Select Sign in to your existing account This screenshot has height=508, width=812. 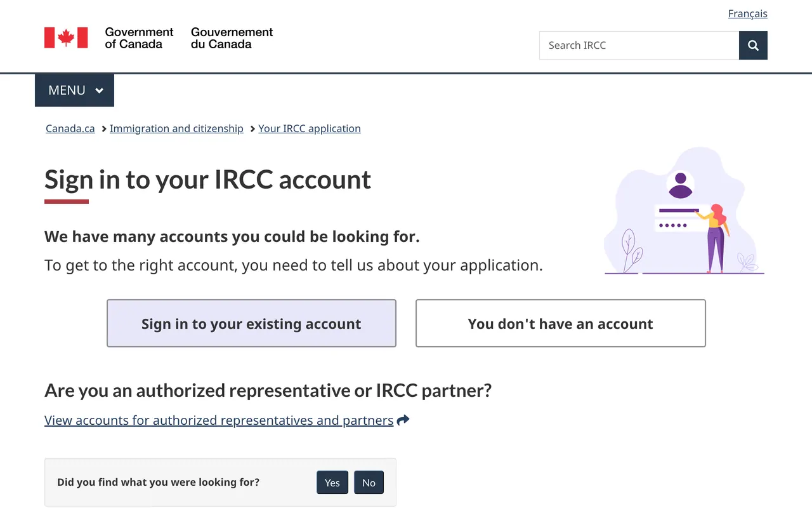pyautogui.click(x=251, y=323)
